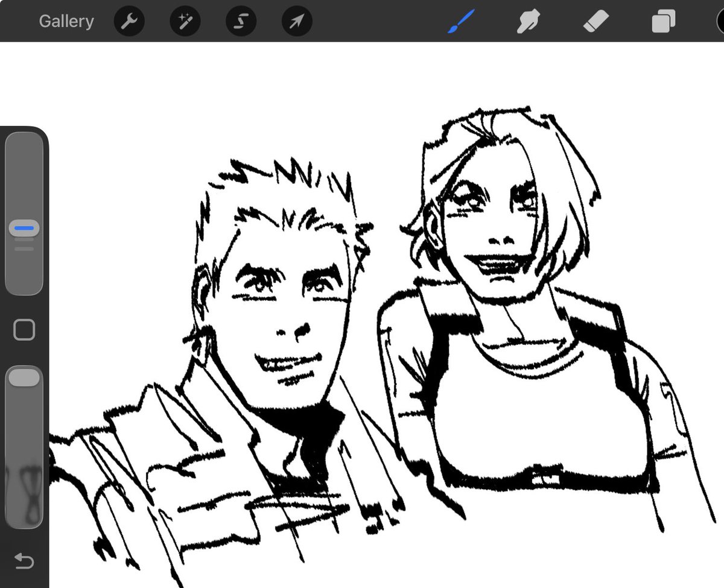Open the Adjustments magic wand menu

185,22
